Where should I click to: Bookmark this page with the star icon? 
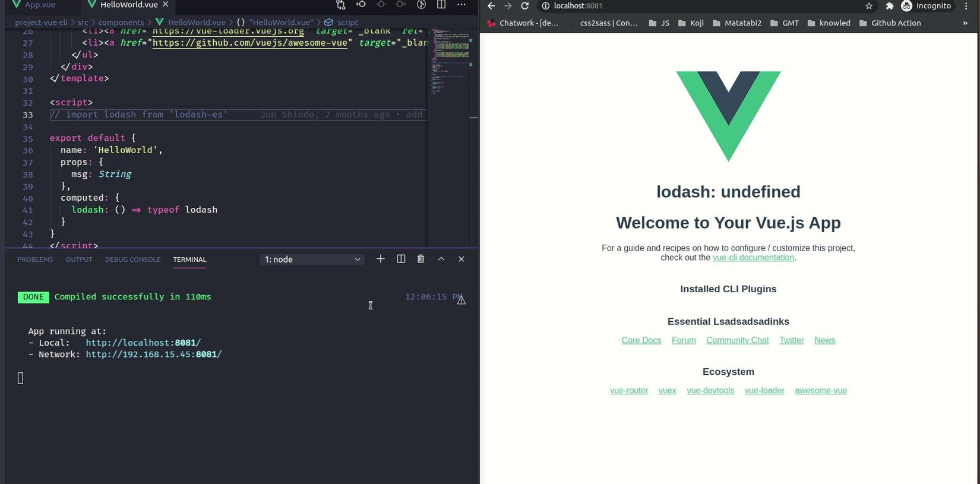tap(869, 6)
